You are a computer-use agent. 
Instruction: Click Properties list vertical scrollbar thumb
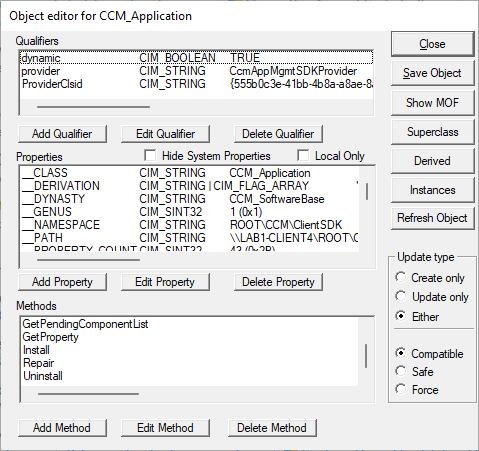[x=367, y=191]
